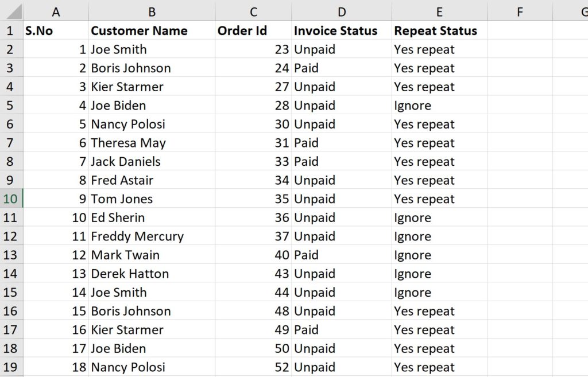Select column A header
This screenshot has width=588, height=377.
coord(56,11)
